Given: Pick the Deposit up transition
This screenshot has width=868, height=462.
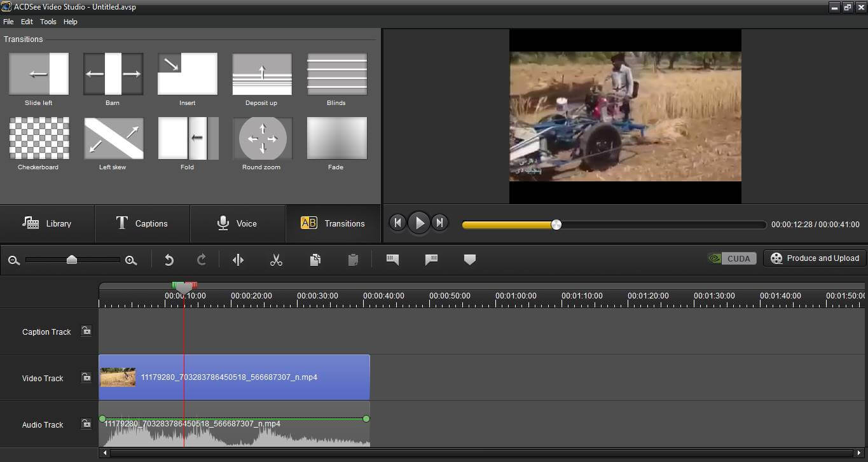Looking at the screenshot, I should [x=262, y=74].
